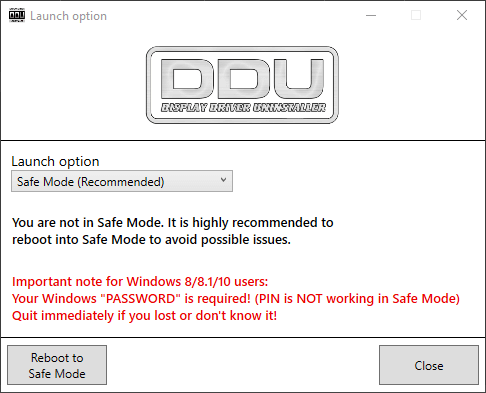Click the Launch option label above the dropdown

point(55,161)
